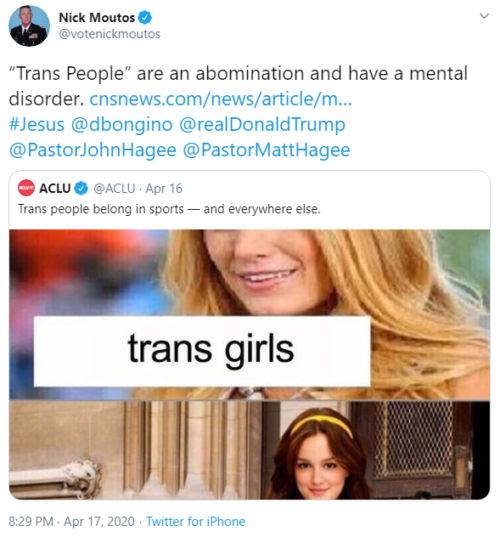This screenshot has height=537, width=500.
Task: Open the @realDonaldTrump mention
Action: [262, 124]
